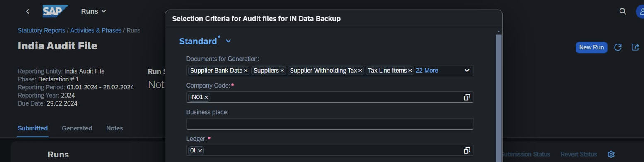Click the Revert Status button
Image resolution: width=644 pixels, height=162 pixels.
coord(579,154)
